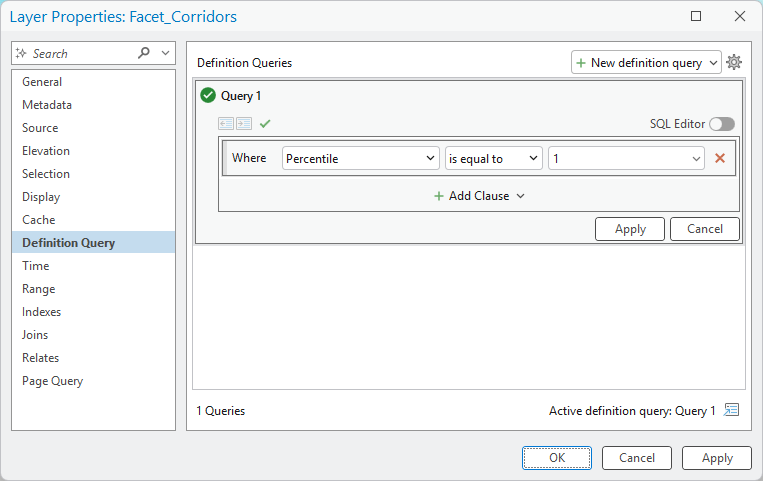Click Apply inside Query 1 panel

pyautogui.click(x=630, y=229)
